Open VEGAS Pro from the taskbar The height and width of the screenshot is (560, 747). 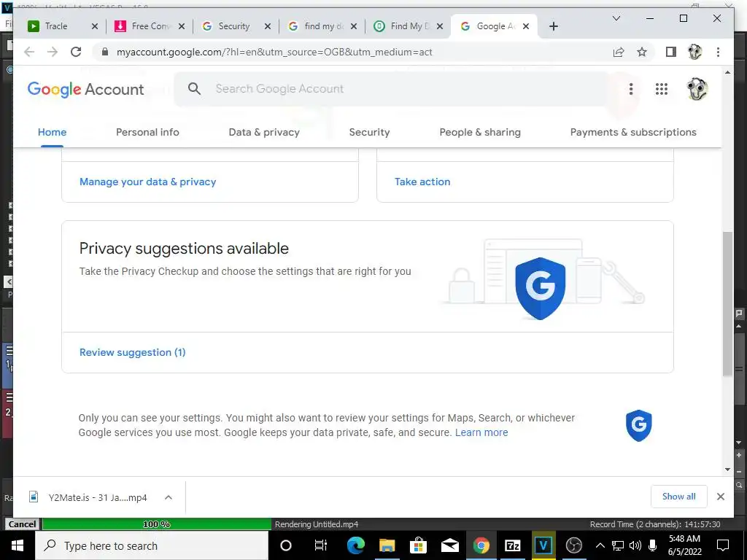[543, 545]
